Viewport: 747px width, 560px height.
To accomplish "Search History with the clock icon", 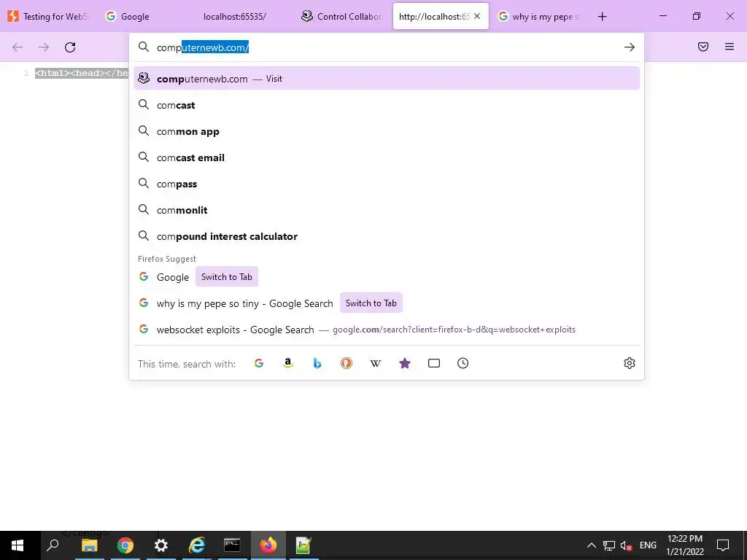I will tap(463, 363).
